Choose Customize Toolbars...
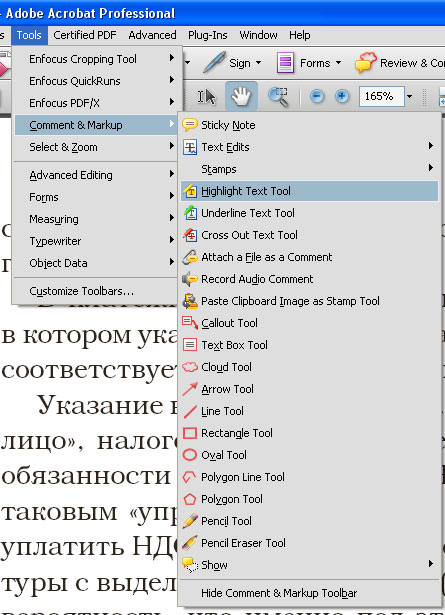445x615 pixels. [x=96, y=291]
